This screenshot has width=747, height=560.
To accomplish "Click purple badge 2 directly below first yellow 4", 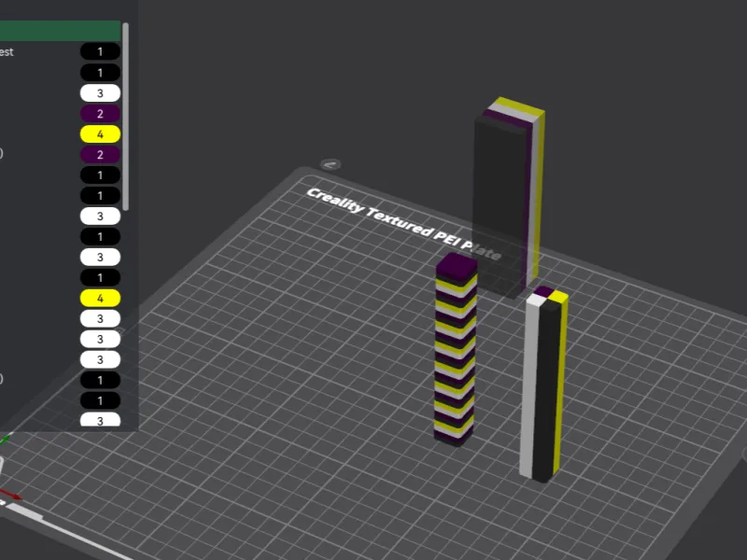I will click(100, 155).
